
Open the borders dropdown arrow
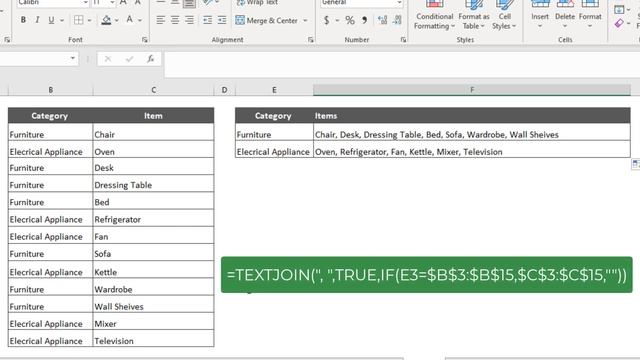89,20
